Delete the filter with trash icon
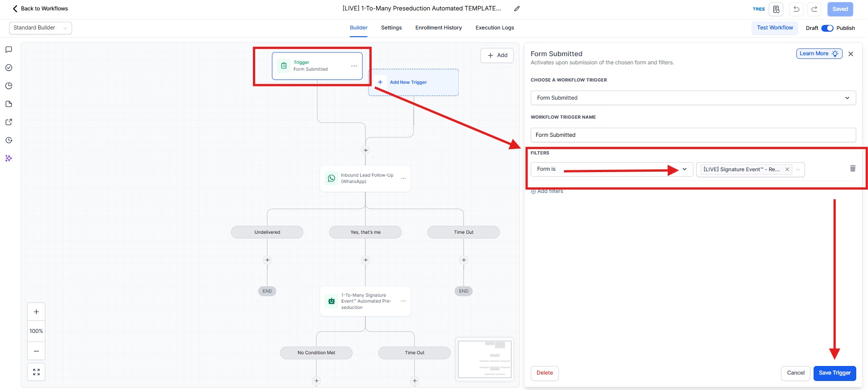The image size is (868, 390). click(x=853, y=169)
